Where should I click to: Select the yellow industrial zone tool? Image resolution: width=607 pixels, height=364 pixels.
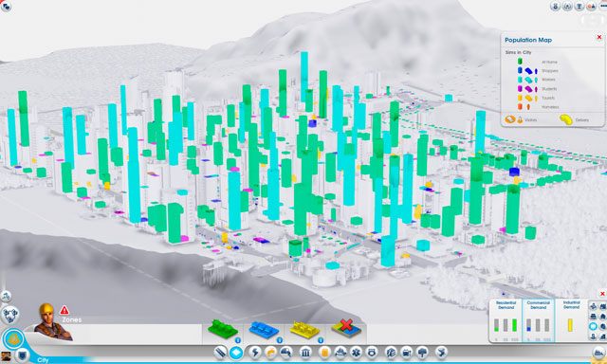[304, 330]
